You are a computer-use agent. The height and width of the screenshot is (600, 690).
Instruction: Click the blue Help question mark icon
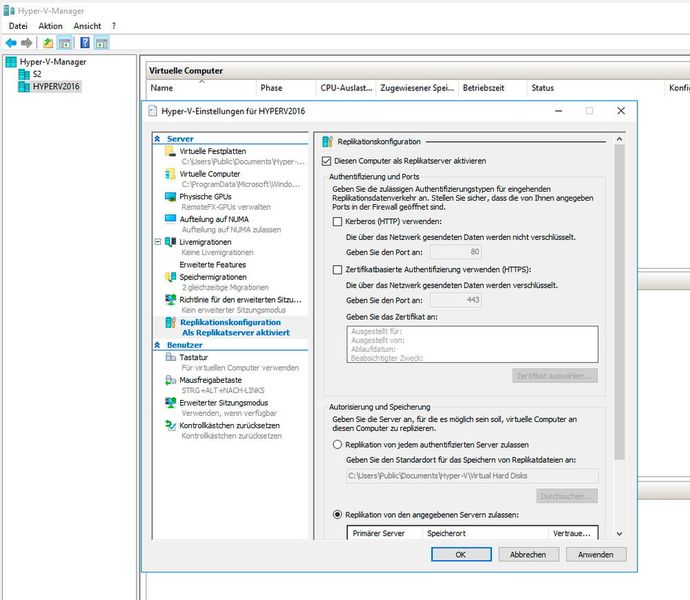pyautogui.click(x=85, y=43)
